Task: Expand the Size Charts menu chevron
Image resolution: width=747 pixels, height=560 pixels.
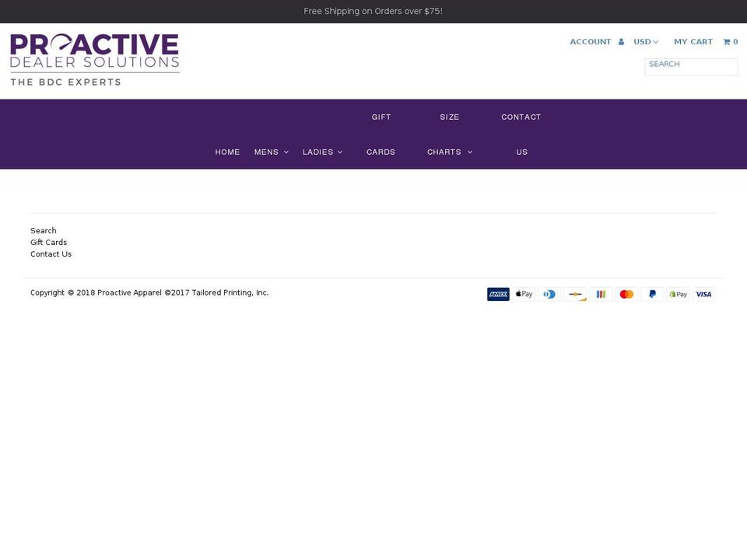Action: (470, 152)
